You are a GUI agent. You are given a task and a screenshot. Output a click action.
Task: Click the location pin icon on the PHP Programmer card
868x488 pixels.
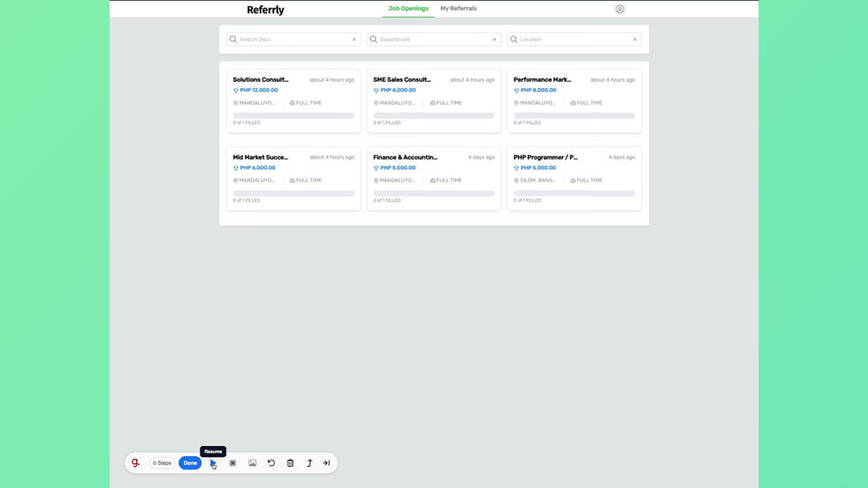click(516, 181)
